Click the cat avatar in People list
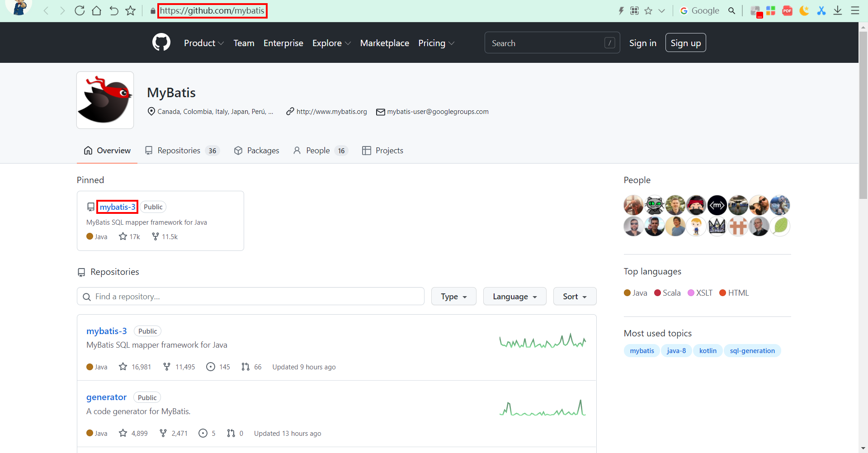The height and width of the screenshot is (453, 868). [x=654, y=205]
